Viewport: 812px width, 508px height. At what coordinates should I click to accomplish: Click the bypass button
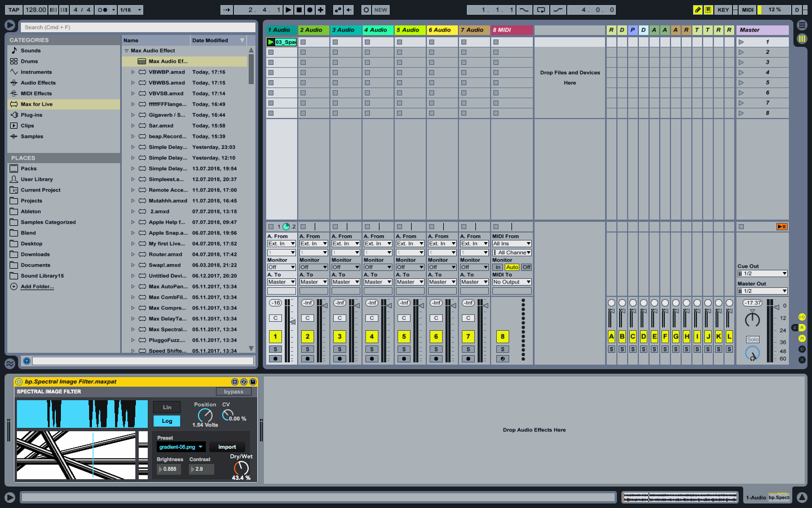(233, 392)
